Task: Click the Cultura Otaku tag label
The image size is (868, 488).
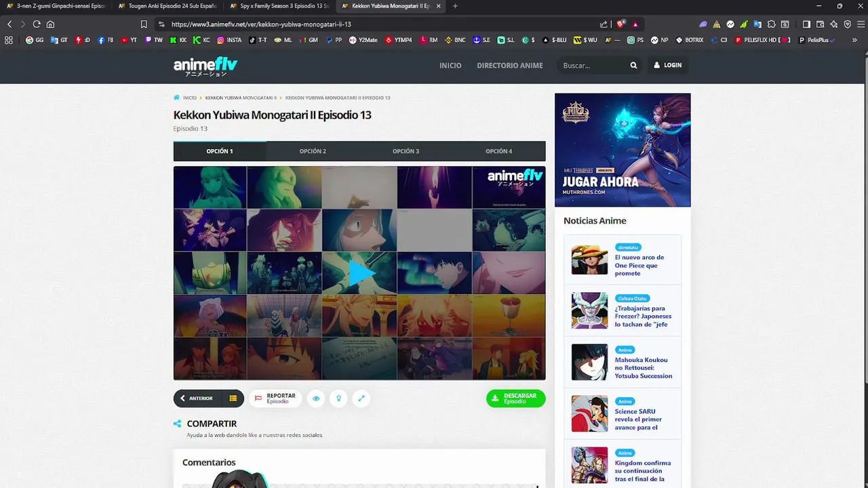Action: (633, 298)
